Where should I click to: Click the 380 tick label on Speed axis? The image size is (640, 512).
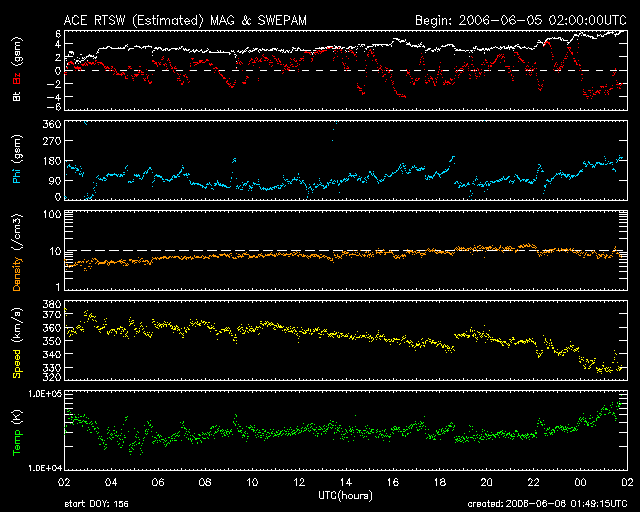click(x=52, y=304)
